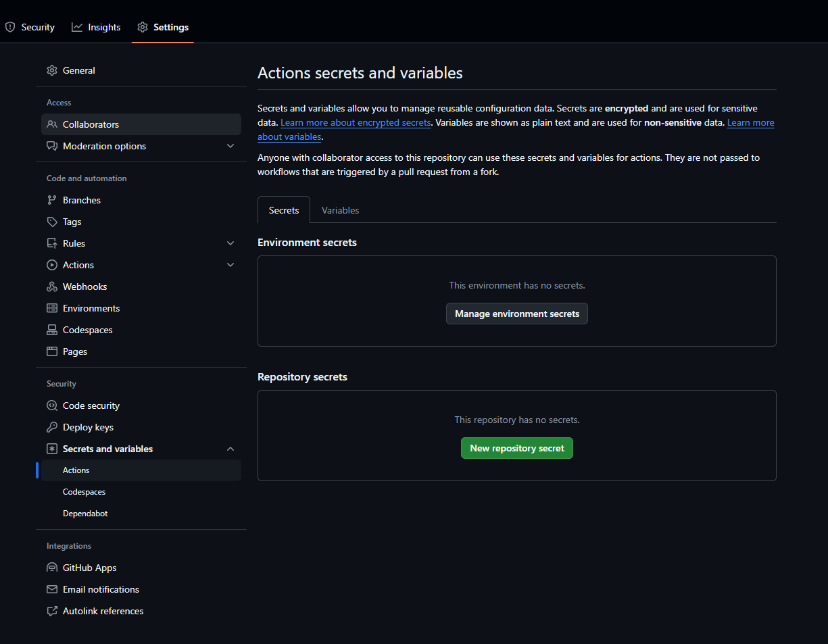
Task: Click the 'Environment secrets' heading
Action: 307,242
